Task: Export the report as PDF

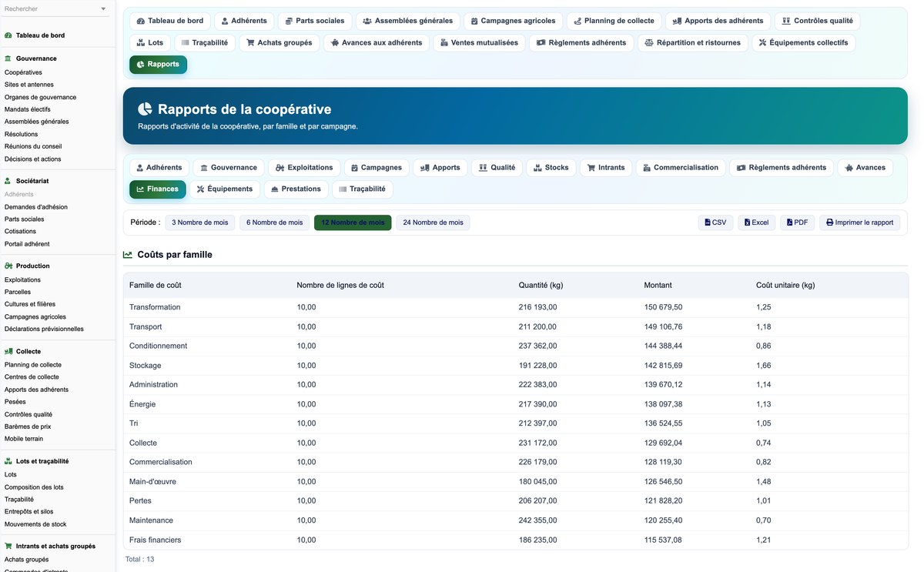Action: 798,222
